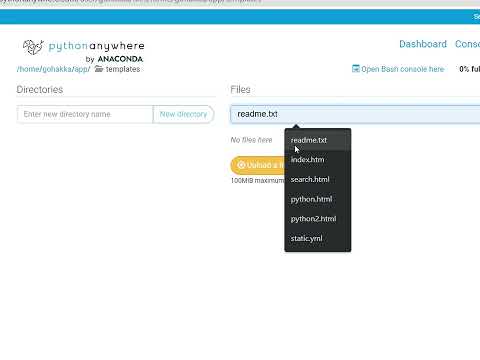480x360 pixels.
Task: Click the PythonAnywhere logo
Action: (83, 51)
